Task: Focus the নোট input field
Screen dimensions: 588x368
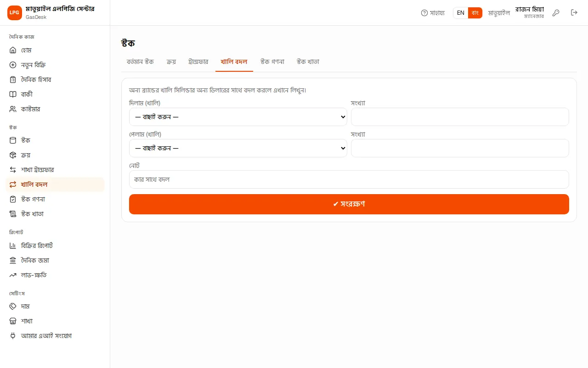Action: tap(349, 179)
